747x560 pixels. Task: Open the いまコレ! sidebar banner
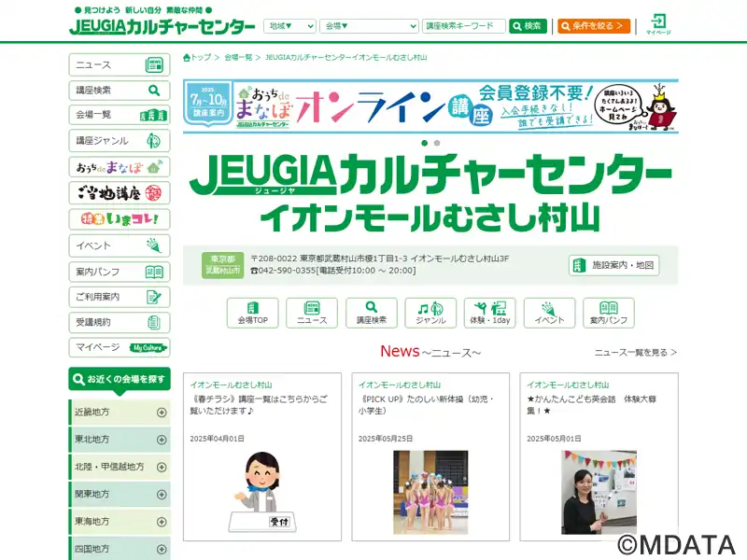[x=120, y=219]
